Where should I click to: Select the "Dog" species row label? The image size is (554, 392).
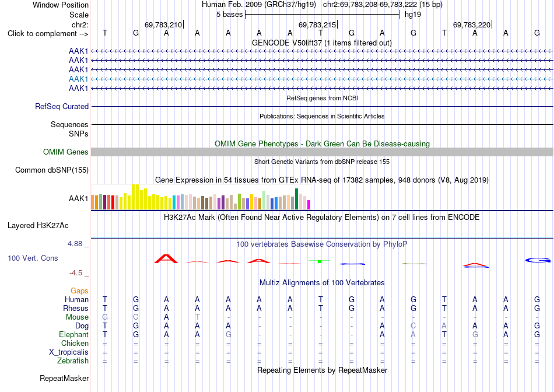point(82,326)
